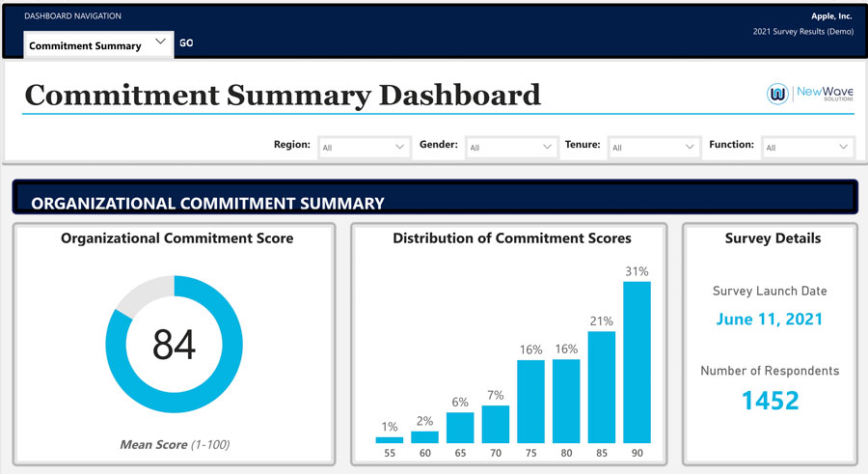Click the chevron arrow in Region filter
Viewport: 868px width, 474px height.
(399, 147)
